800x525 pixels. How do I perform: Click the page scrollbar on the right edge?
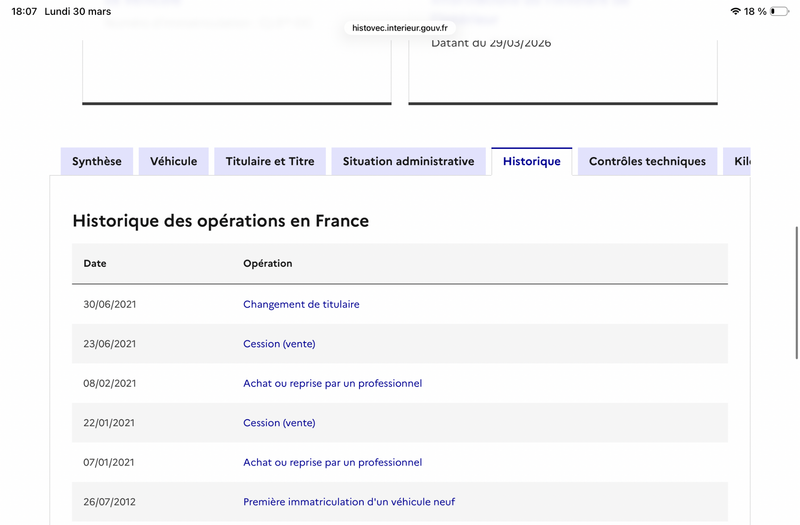coord(796,290)
